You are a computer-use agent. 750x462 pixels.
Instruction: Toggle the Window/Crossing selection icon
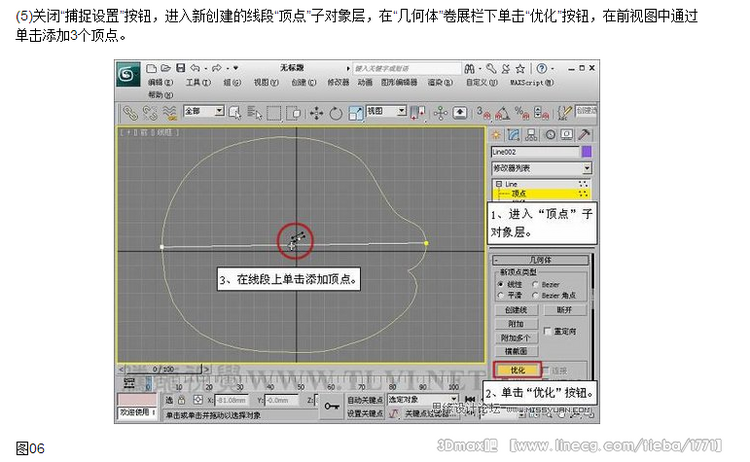pyautogui.click(x=293, y=113)
